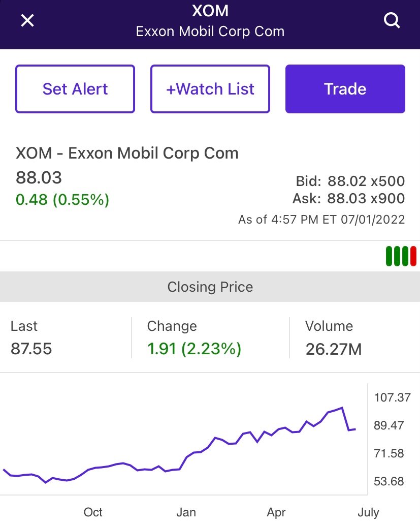
Task: Click the Jan label on chart axis
Action: pyautogui.click(x=186, y=512)
